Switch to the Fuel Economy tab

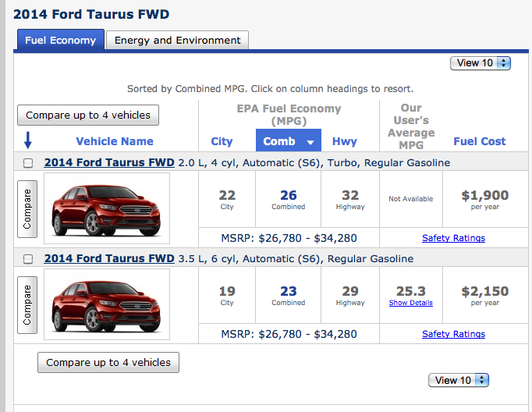click(60, 40)
